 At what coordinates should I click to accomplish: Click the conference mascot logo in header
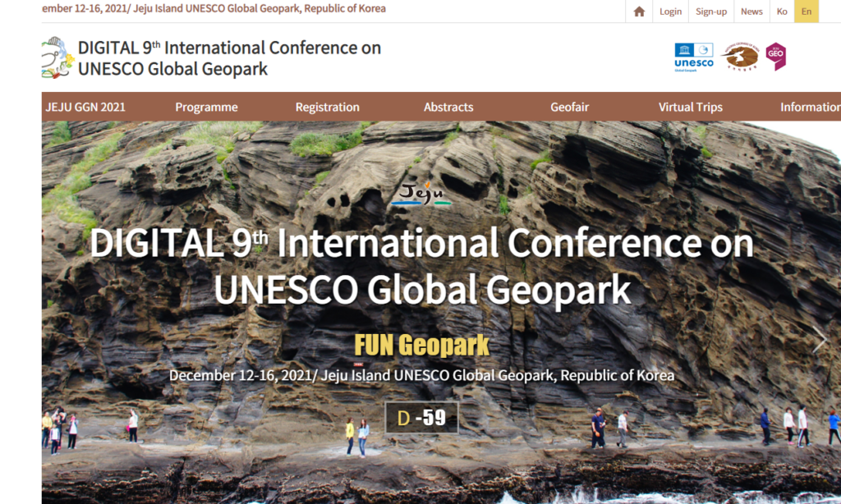(x=57, y=58)
